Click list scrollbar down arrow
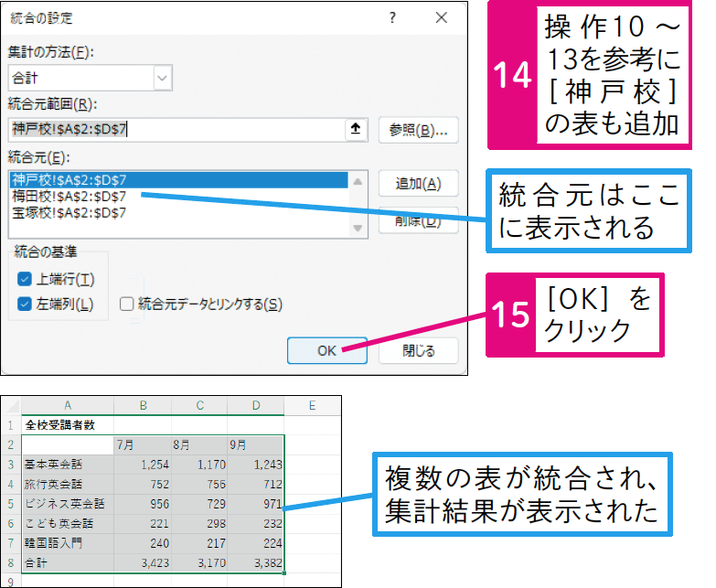The width and height of the screenshot is (716, 588). [x=358, y=228]
